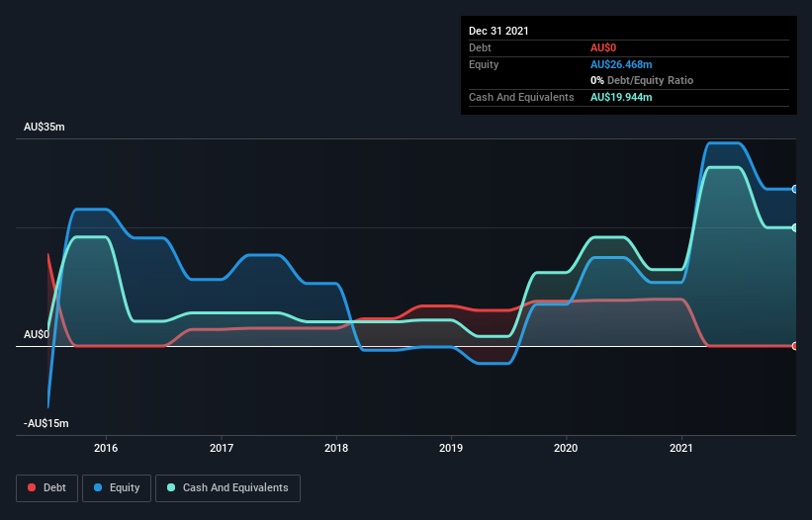The image size is (812, 520).
Task: Click the Debt value AU$0 in tooltip
Action: coord(603,47)
